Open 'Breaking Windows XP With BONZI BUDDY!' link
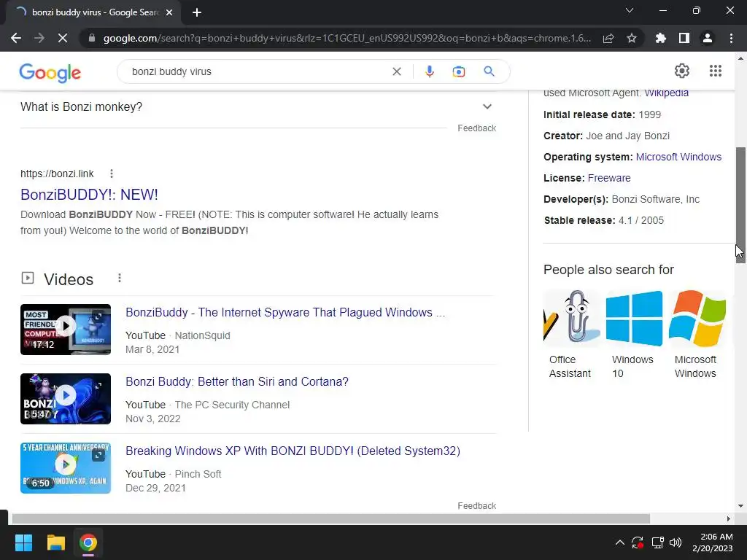 293,451
